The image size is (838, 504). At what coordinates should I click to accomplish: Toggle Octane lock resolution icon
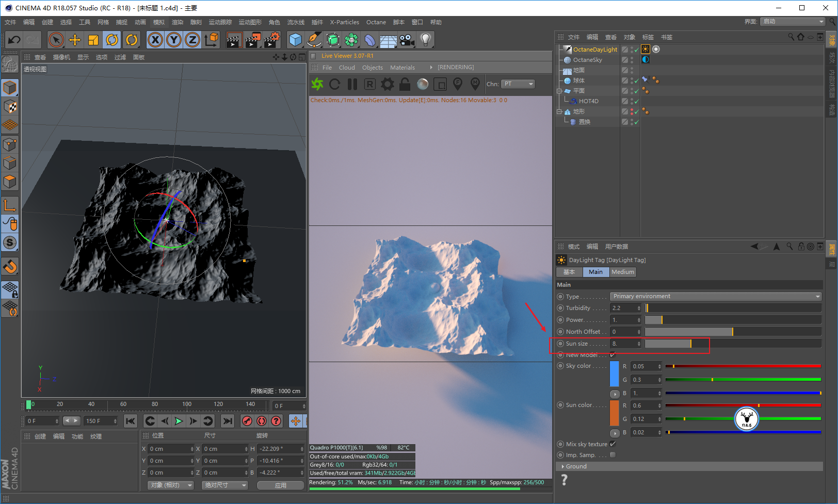(x=405, y=84)
